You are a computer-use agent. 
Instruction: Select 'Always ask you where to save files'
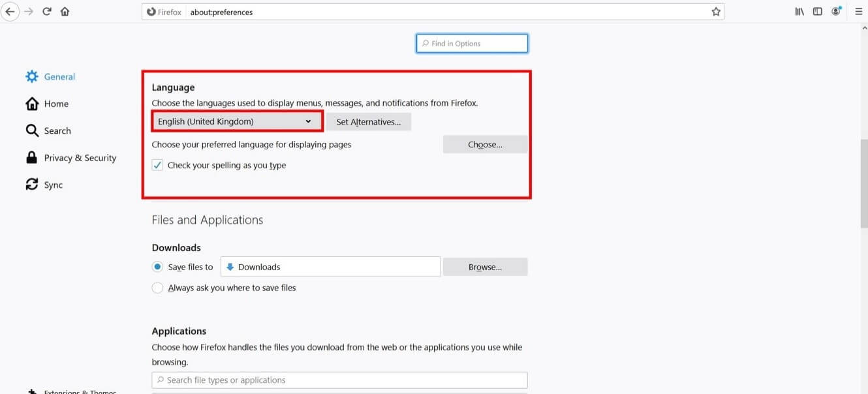pyautogui.click(x=157, y=288)
